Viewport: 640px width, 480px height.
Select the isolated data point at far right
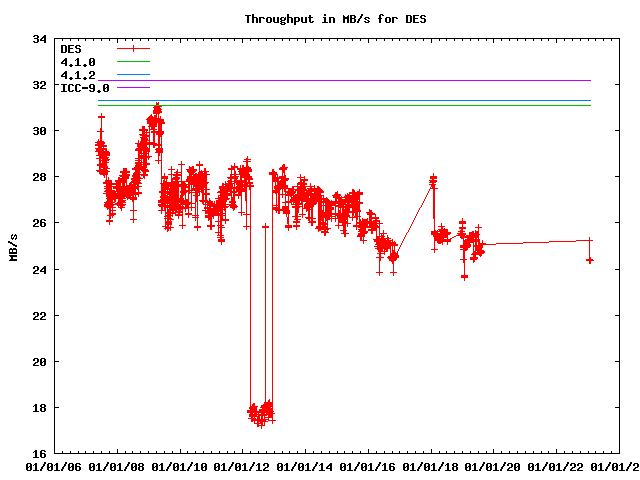(590, 259)
